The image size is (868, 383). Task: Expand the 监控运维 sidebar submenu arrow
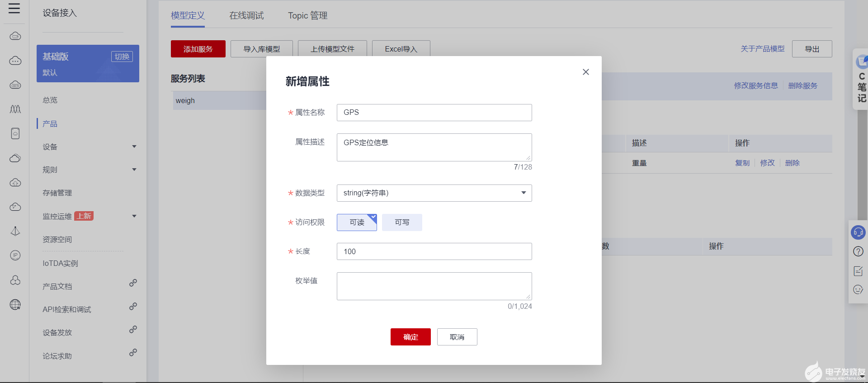coord(134,216)
